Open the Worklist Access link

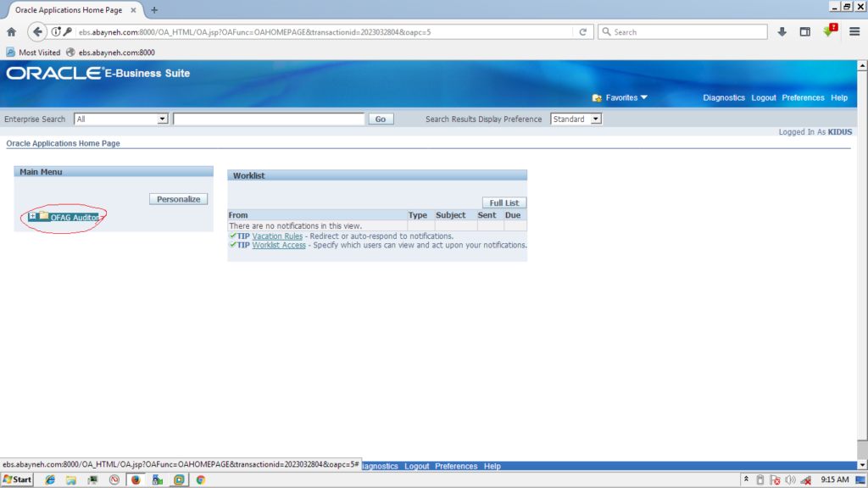click(279, 245)
